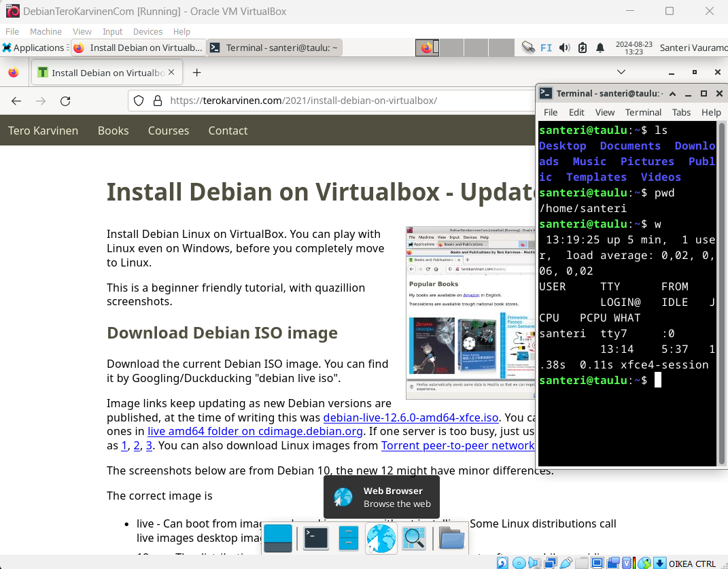Expand the Firefox list all tabs chevron

point(621,72)
